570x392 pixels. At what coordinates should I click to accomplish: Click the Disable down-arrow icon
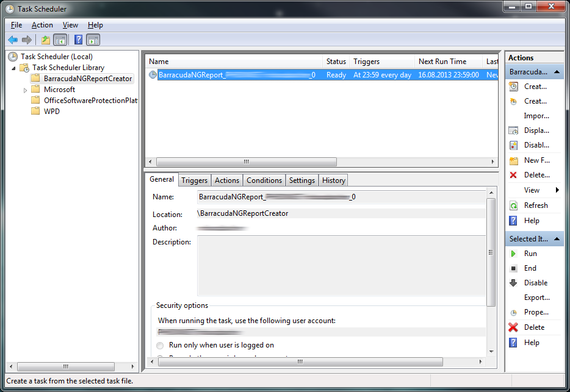(x=513, y=283)
